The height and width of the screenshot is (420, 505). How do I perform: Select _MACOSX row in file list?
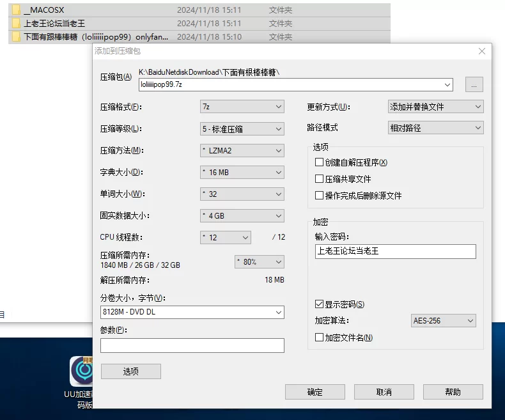pyautogui.click(x=199, y=10)
